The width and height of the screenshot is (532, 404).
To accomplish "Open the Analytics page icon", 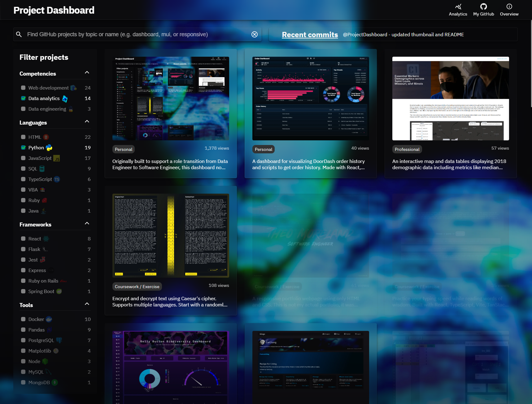I will [458, 7].
